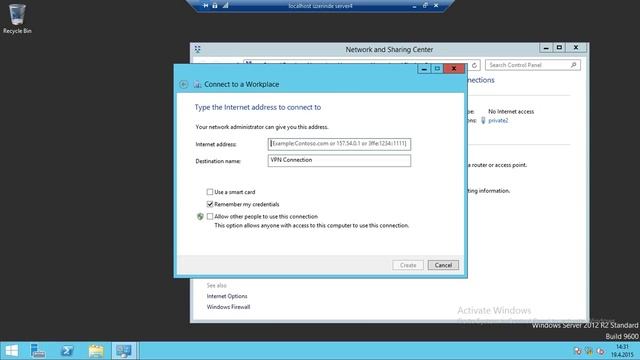
Task: Uncheck Remember my credentials
Action: (x=210, y=204)
